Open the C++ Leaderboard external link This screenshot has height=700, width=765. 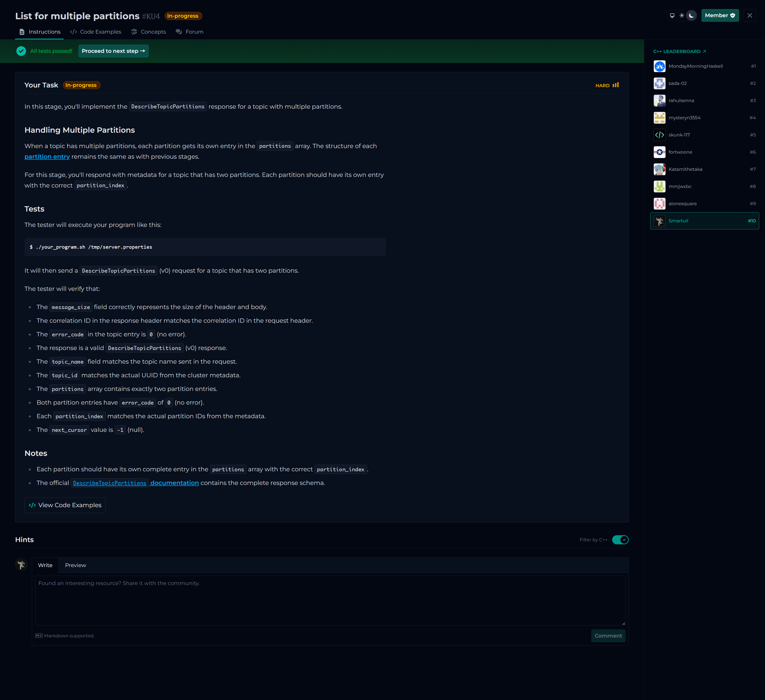coord(679,52)
